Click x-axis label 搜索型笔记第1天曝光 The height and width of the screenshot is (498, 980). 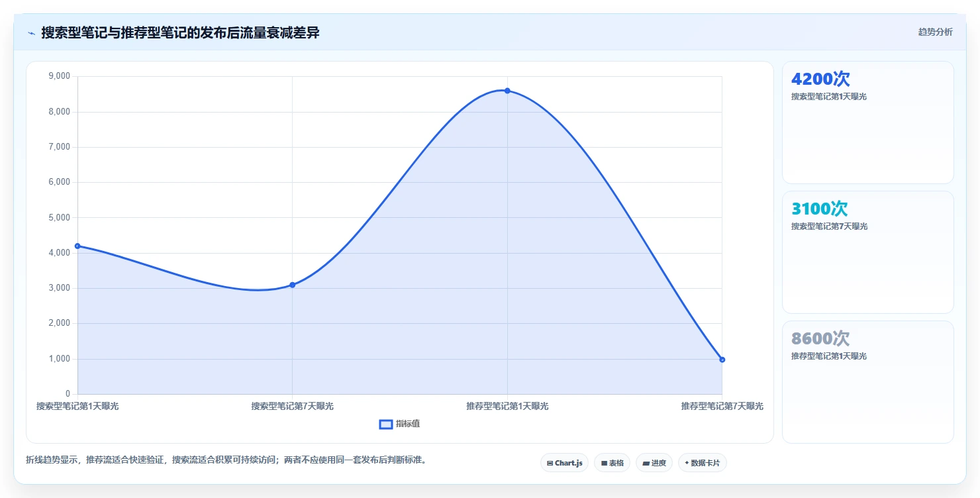[77, 406]
